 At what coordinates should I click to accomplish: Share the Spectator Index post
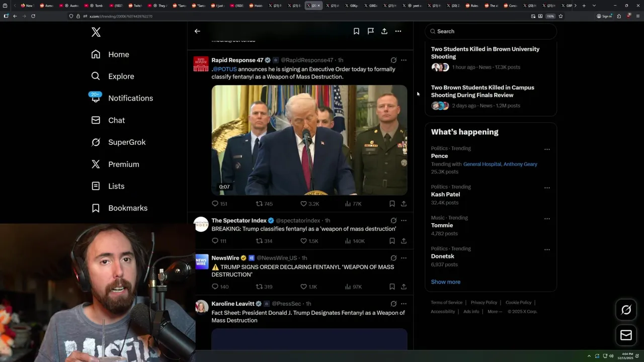point(404,241)
